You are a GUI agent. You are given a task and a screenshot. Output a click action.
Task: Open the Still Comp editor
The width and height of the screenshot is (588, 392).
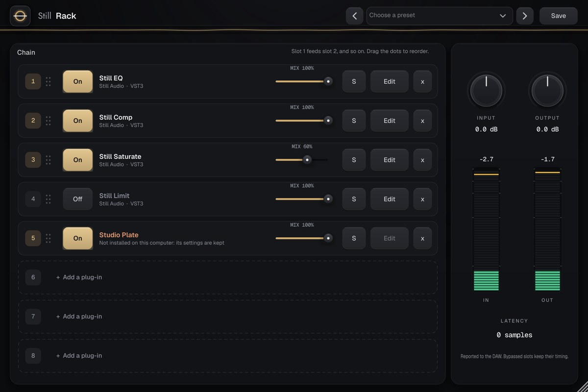[390, 121]
